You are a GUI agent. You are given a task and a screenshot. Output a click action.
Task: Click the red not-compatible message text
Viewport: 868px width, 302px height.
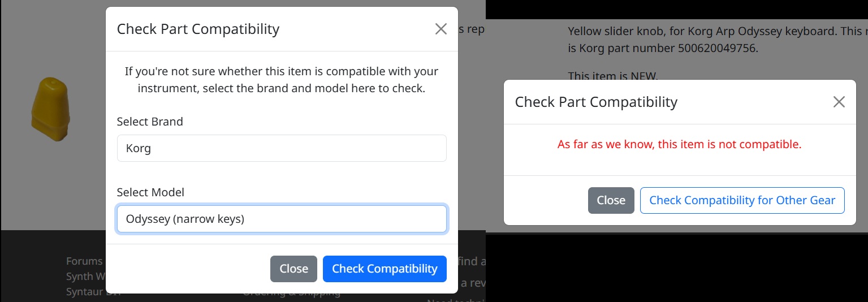click(x=679, y=144)
